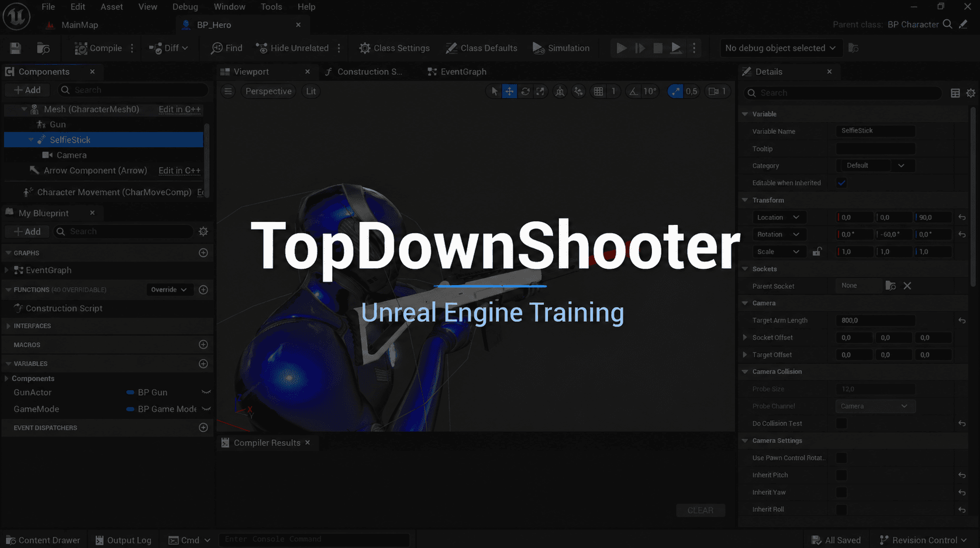Screen dimensions: 980x548
Task: Toggle the Scale lock icon
Action: tap(817, 252)
